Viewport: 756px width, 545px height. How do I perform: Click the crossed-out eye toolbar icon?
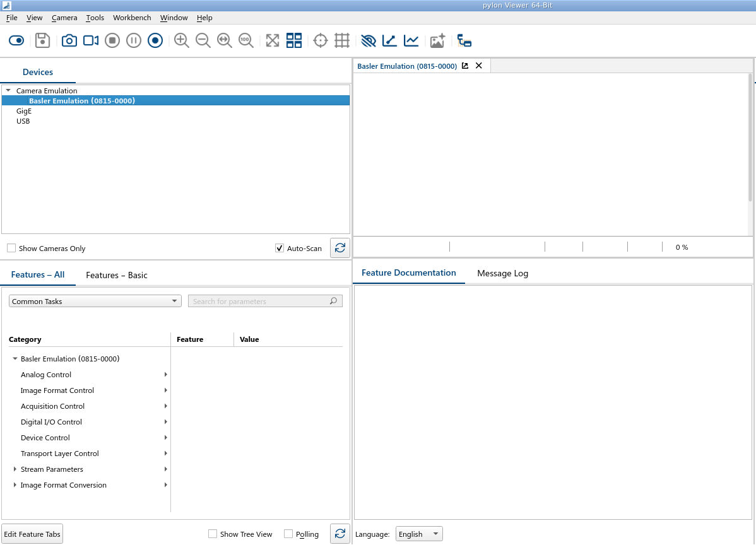tap(369, 40)
